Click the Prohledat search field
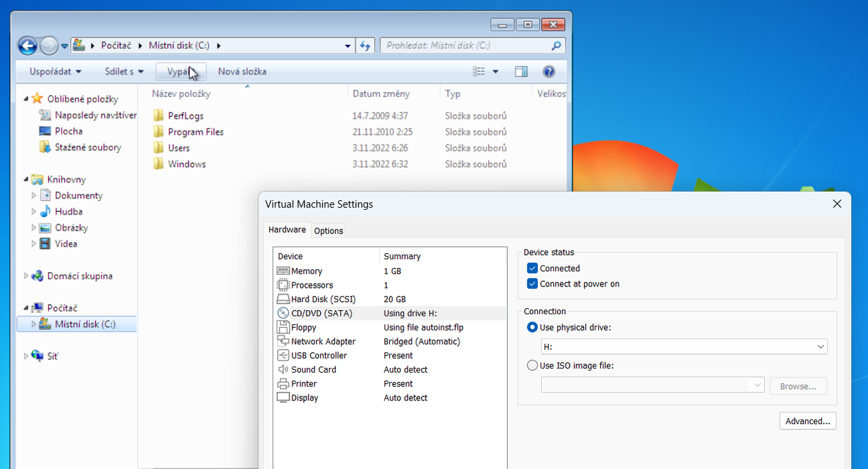The width and height of the screenshot is (868, 469). pos(472,45)
